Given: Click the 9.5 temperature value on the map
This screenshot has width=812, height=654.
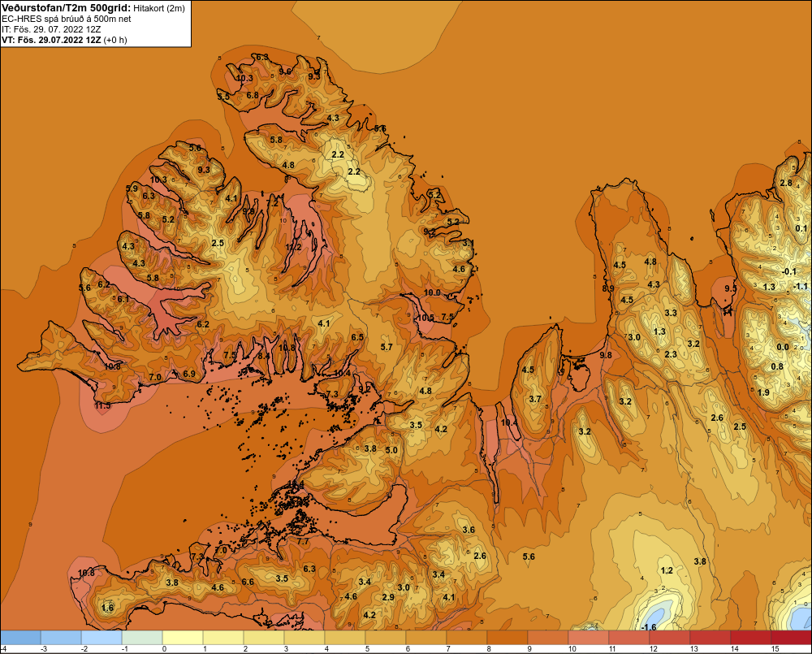Looking at the screenshot, I should (x=730, y=288).
